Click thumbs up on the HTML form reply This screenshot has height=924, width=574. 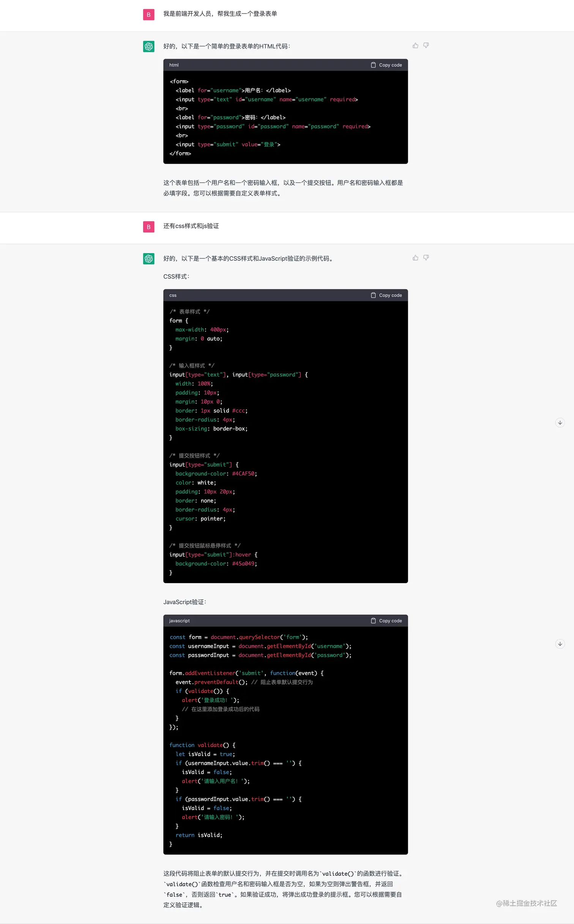click(x=415, y=46)
